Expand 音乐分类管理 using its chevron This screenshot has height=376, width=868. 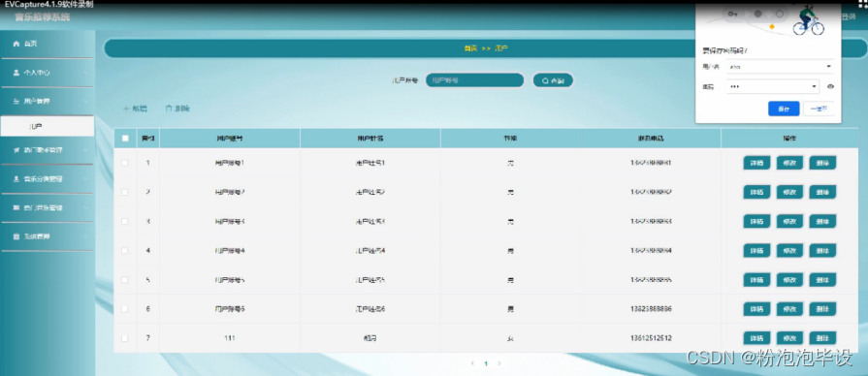[x=85, y=179]
